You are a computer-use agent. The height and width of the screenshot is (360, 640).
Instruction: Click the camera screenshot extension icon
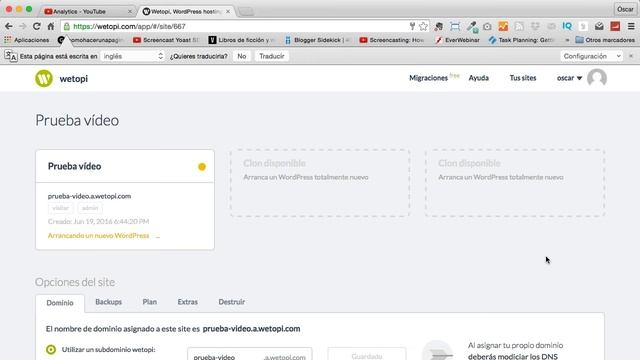487,27
